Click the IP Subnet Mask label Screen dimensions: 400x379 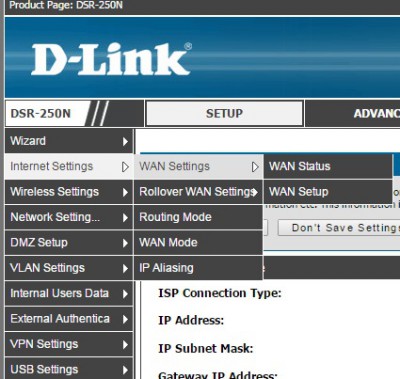[206, 349]
